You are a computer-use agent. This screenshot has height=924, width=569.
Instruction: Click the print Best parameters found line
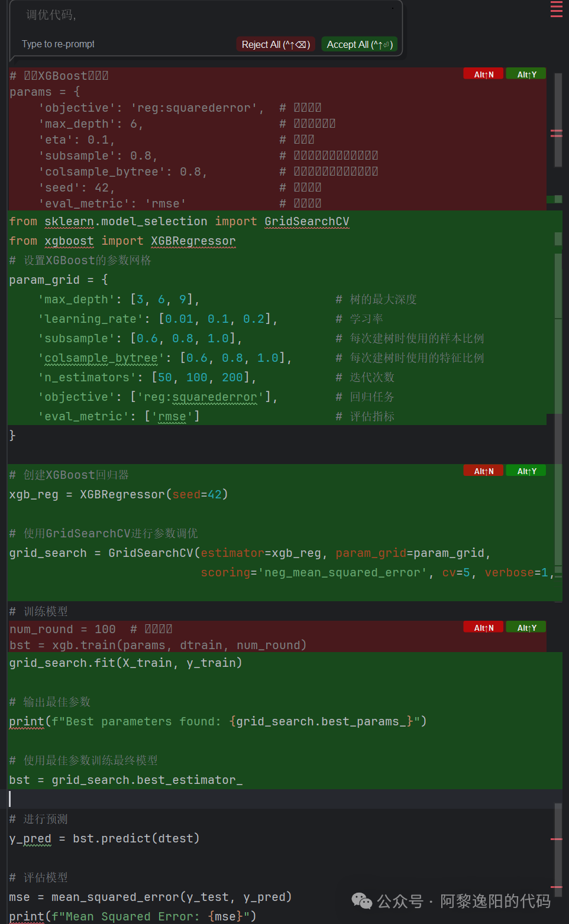(x=218, y=721)
